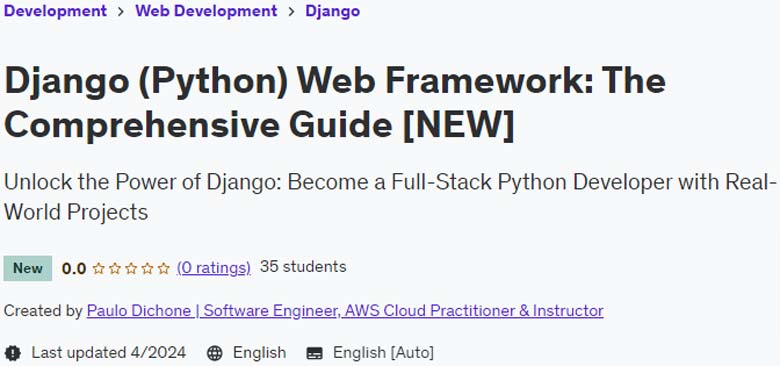Viewport: 780px width, 366px height.
Task: Click the 0.0 rating score
Action: pyautogui.click(x=74, y=269)
